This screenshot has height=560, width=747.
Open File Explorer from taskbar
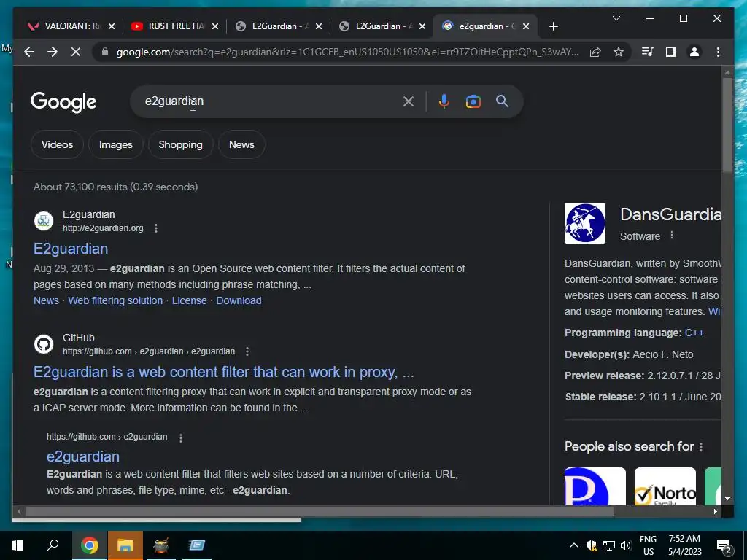tap(125, 545)
